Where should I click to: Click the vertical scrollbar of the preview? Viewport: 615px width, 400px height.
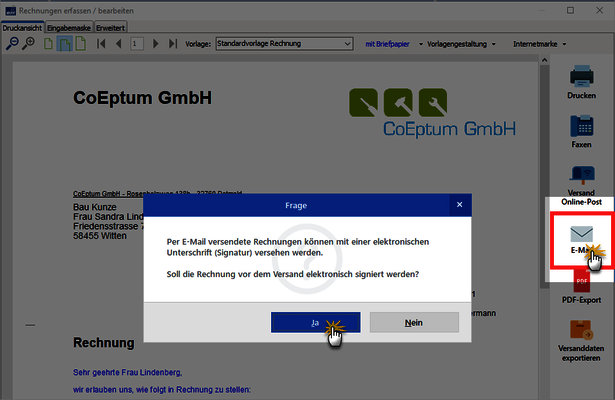pos(544,176)
